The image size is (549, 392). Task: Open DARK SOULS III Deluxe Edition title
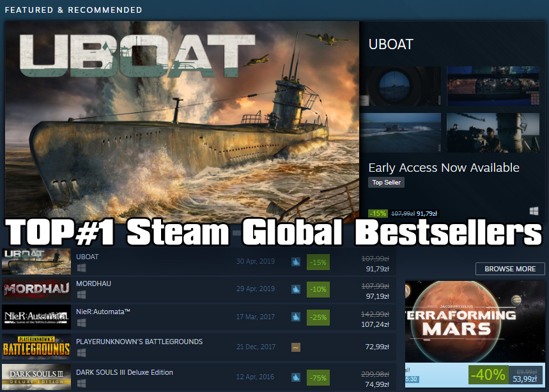(124, 372)
